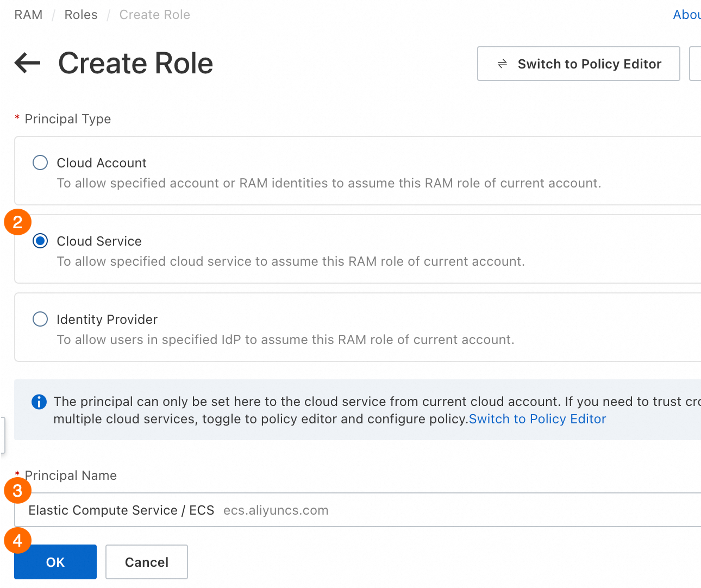
Task: Select the Cloud Account radio button
Action: click(x=40, y=162)
